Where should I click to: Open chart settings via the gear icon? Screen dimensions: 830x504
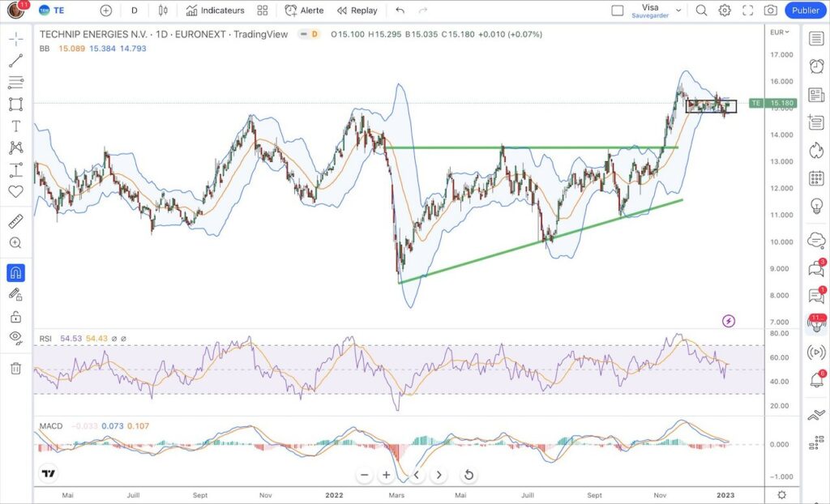click(x=724, y=11)
